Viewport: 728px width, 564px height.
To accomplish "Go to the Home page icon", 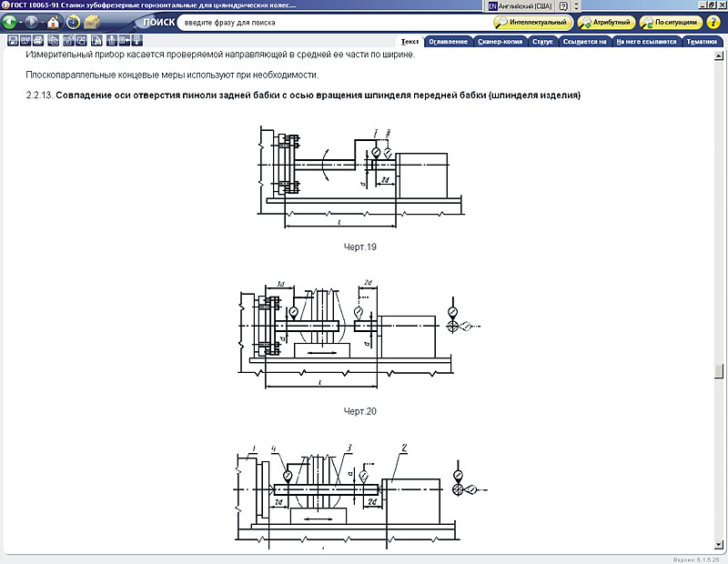I will tap(54, 22).
